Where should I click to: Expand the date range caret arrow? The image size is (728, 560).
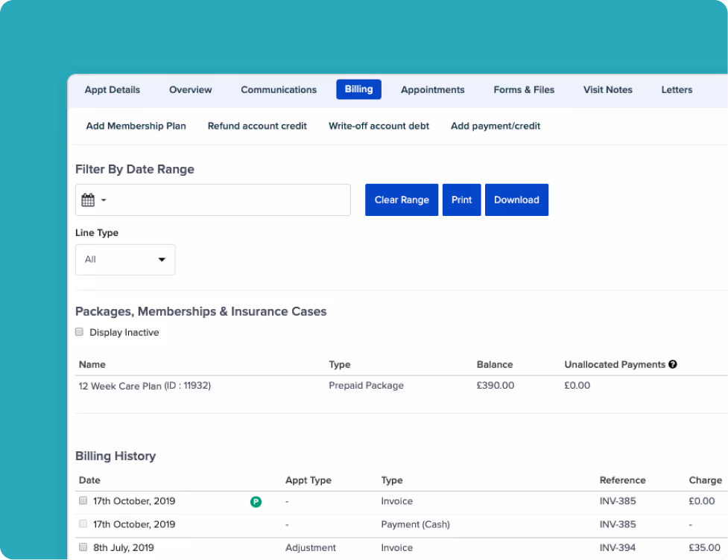coord(104,200)
